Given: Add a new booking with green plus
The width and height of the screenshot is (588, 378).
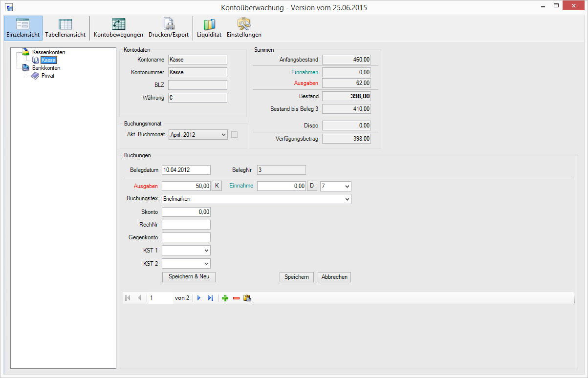Looking at the screenshot, I should [225, 298].
